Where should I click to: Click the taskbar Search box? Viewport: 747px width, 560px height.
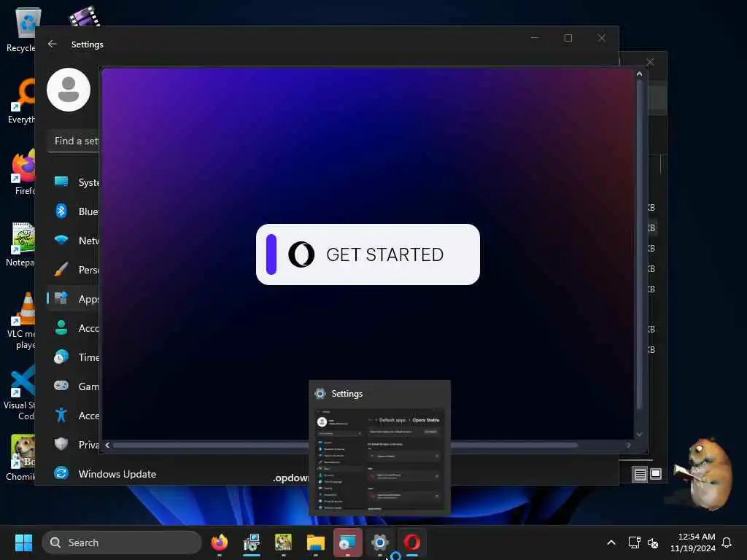point(122,542)
